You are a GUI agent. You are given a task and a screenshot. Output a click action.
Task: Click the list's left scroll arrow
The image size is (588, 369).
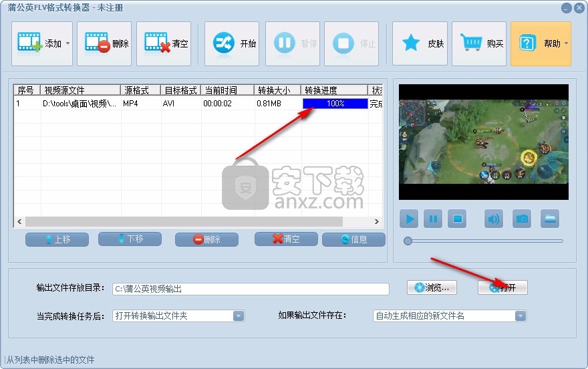point(19,222)
